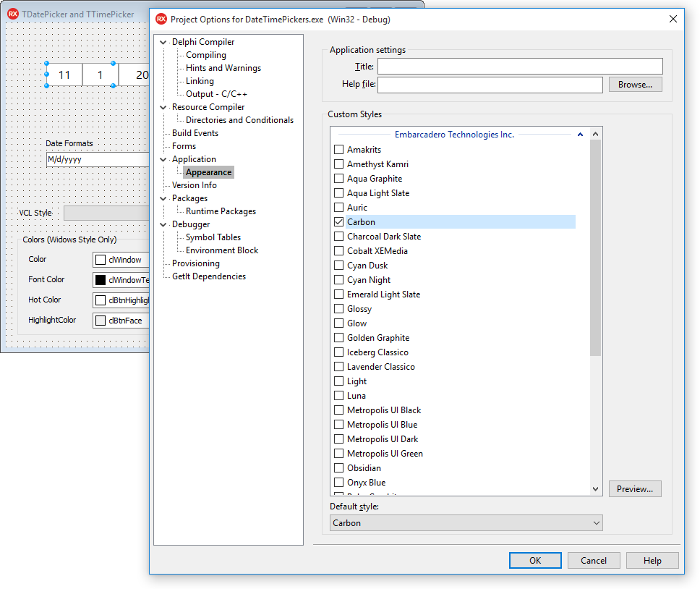Click the black Font Color swatch
Image resolution: width=700 pixels, height=589 pixels.
click(x=101, y=280)
